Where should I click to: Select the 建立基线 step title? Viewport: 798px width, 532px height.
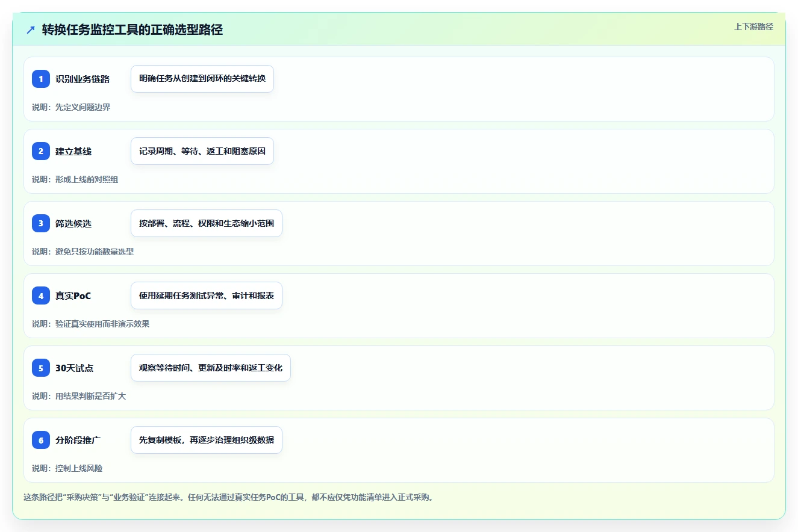click(x=73, y=151)
